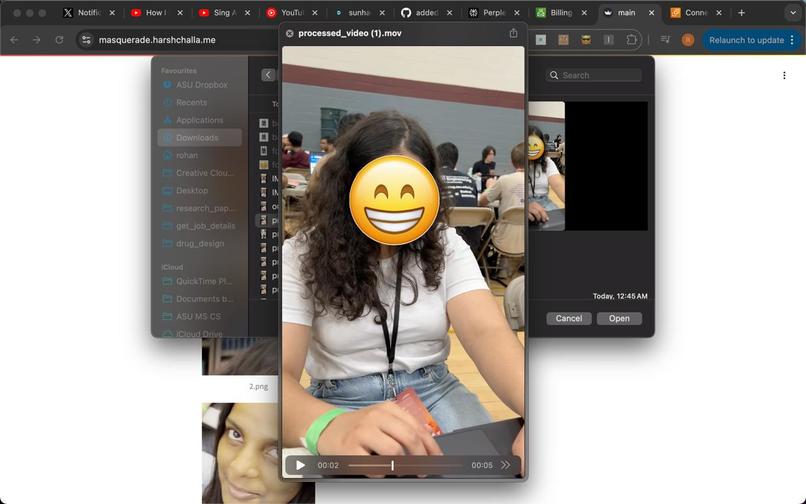Select Downloads in the sidebar

pos(199,138)
